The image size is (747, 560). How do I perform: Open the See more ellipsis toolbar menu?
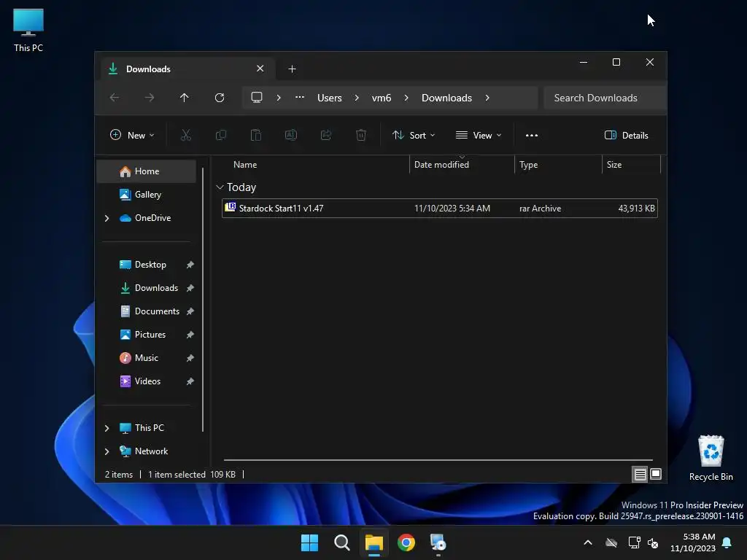[x=532, y=135]
